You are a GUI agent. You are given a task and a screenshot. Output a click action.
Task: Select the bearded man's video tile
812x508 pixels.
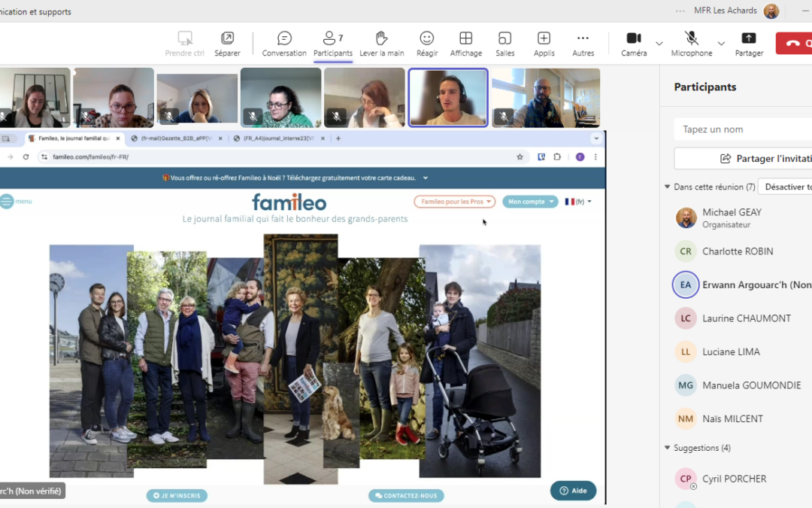pos(546,97)
